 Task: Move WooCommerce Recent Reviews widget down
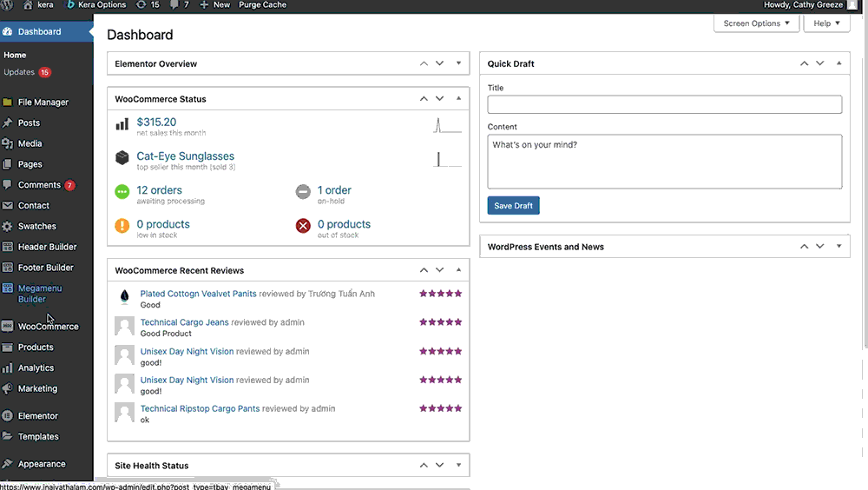tap(439, 270)
